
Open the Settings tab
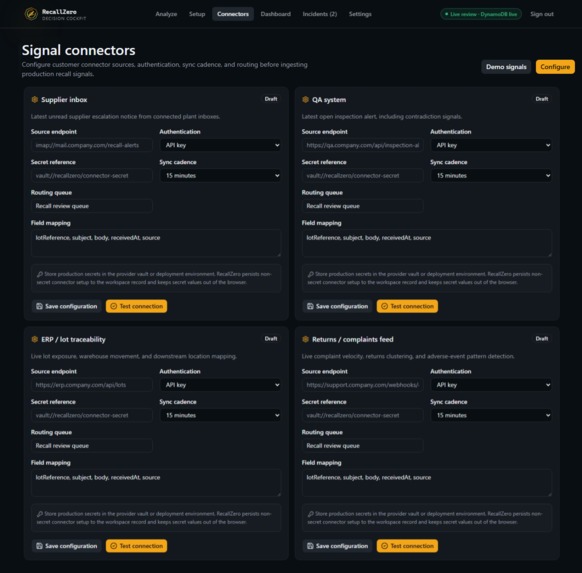coord(360,14)
